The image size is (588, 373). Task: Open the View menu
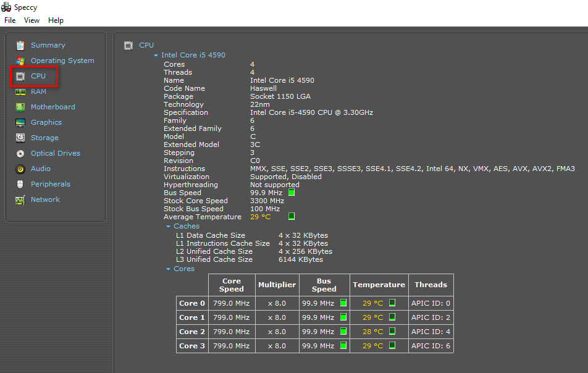[x=31, y=20]
